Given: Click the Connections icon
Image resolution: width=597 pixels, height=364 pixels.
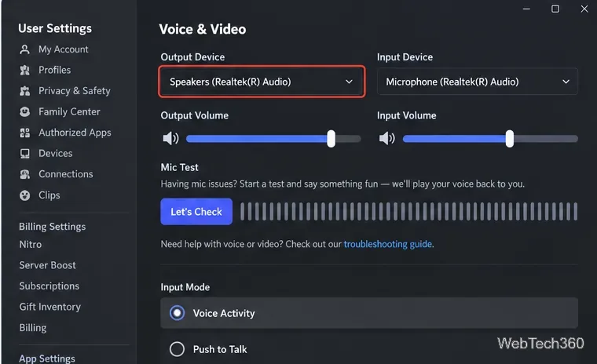Looking at the screenshot, I should tap(25, 174).
